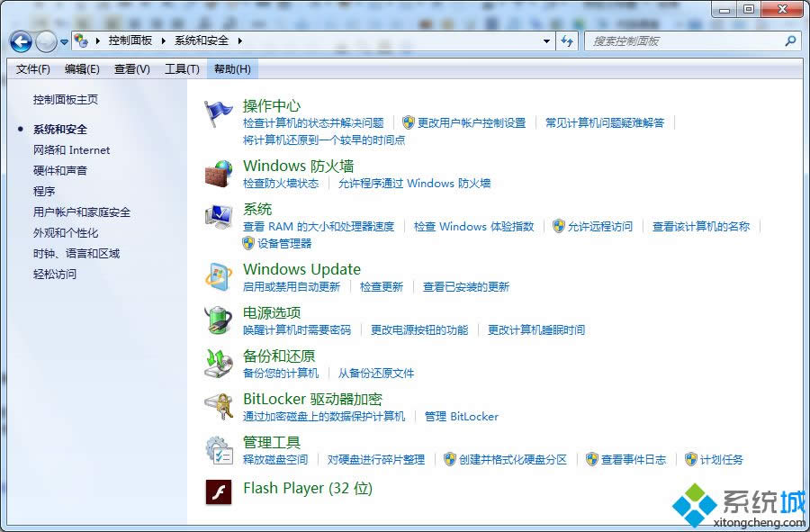This screenshot has width=810, height=532.
Task: Click 更改计算机睡眠时间 link
Action: [536, 330]
